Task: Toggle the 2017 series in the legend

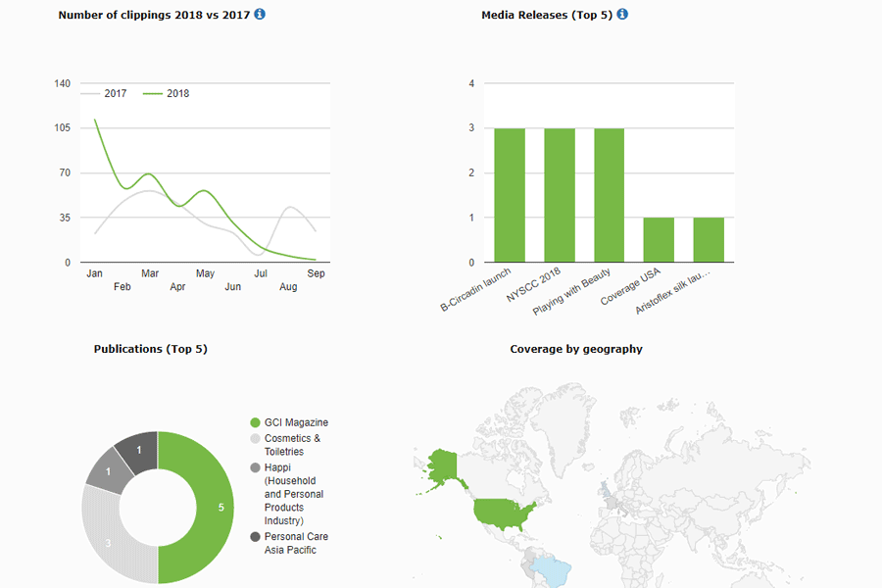Action: click(x=109, y=93)
